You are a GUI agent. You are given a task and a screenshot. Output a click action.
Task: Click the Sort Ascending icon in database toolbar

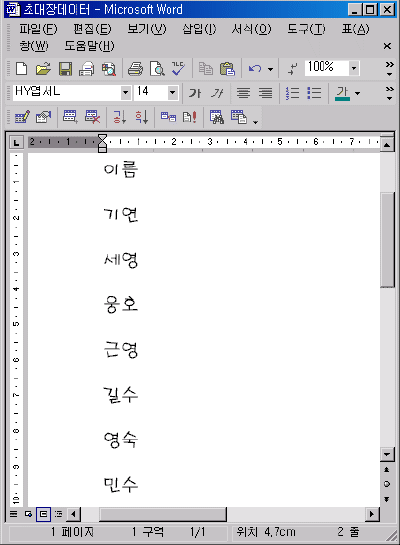120,117
